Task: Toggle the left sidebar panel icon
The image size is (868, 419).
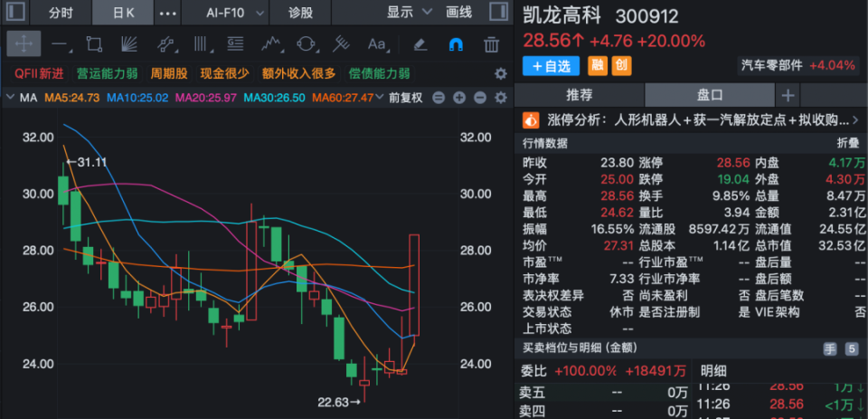Action: tap(15, 12)
